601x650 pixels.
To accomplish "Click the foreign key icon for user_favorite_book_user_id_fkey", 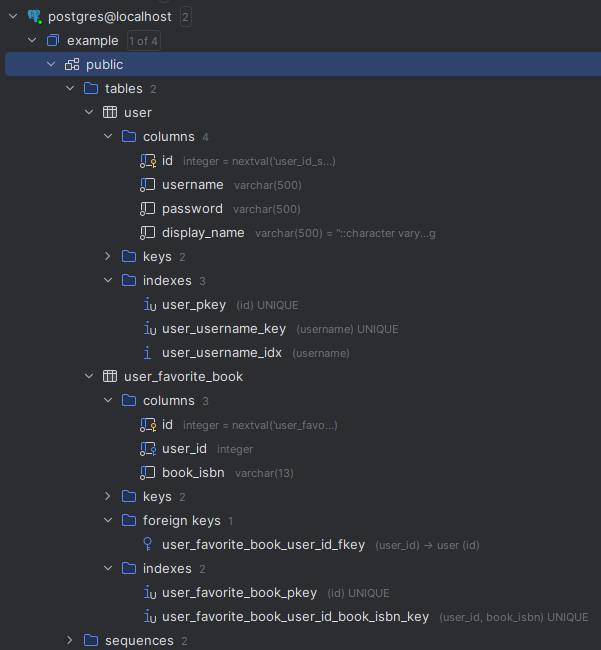I will [148, 545].
